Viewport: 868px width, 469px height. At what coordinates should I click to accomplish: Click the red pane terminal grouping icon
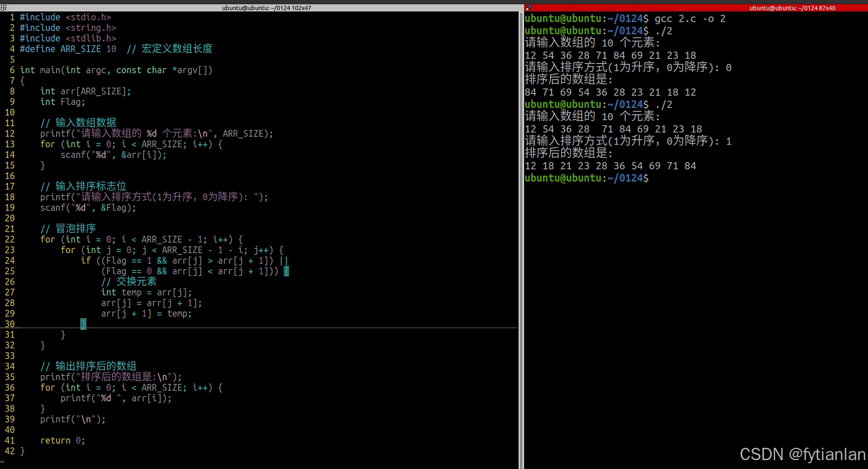click(528, 8)
